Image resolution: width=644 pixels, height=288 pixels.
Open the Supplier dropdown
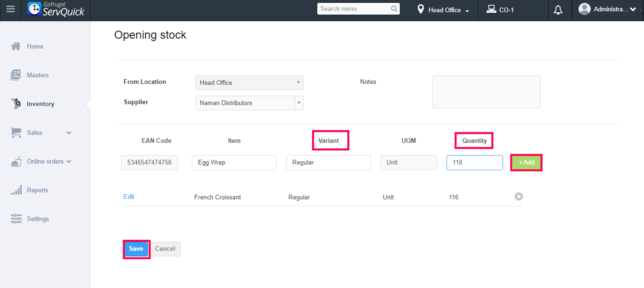[x=298, y=103]
